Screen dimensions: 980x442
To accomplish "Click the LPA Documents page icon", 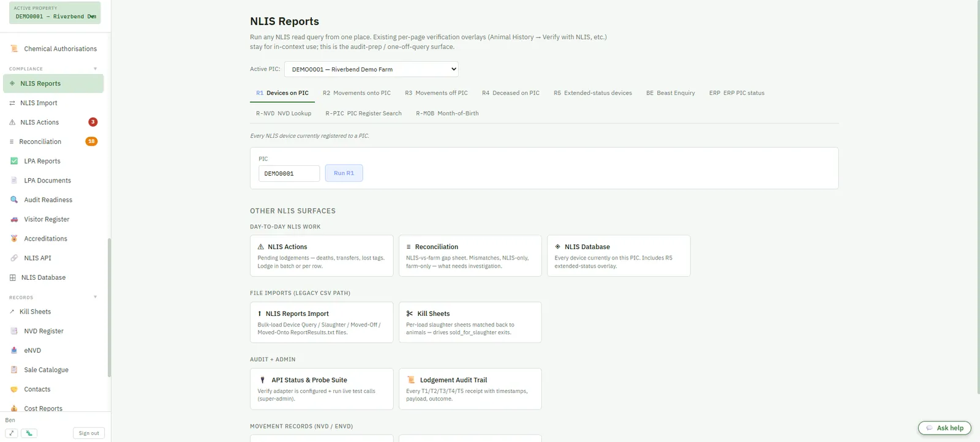I will tap(14, 181).
